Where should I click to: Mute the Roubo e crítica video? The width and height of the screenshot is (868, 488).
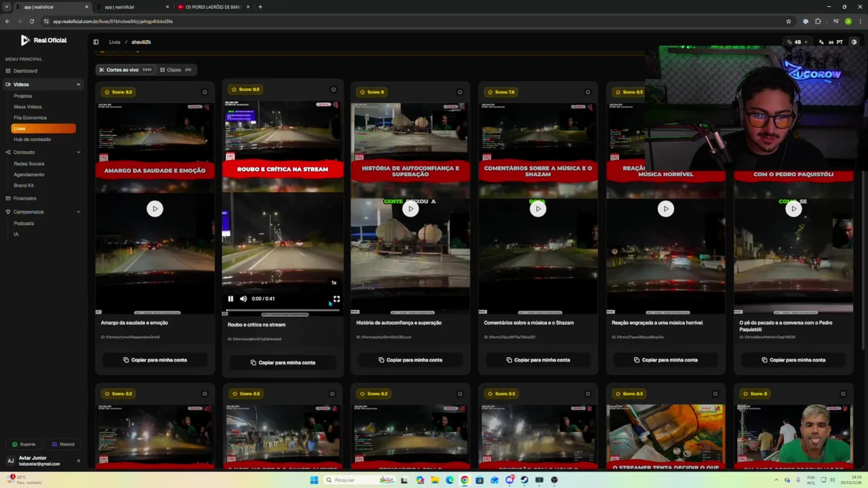coord(243,299)
